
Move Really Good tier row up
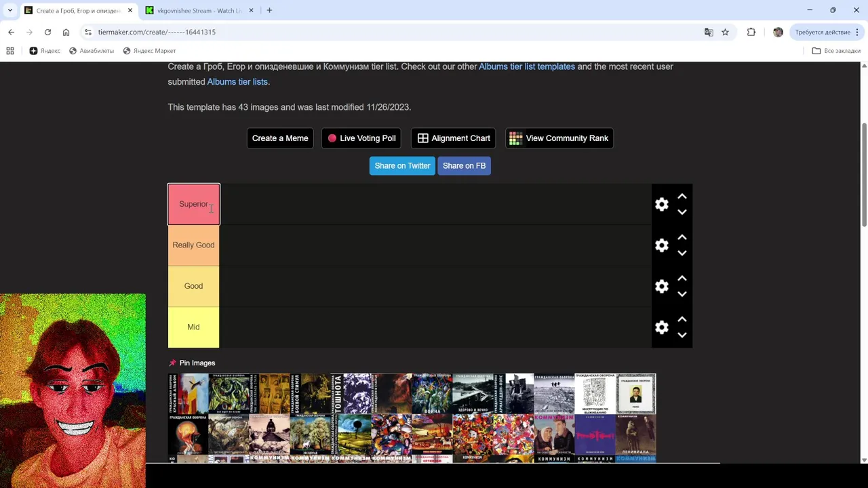[x=682, y=238]
